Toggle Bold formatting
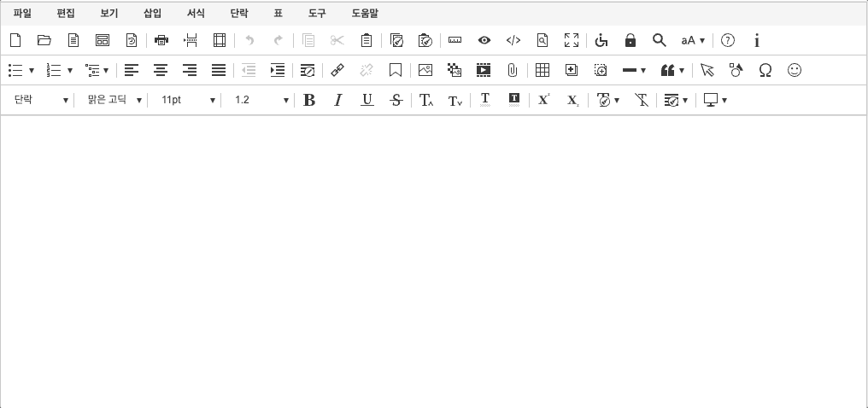The image size is (868, 408). pyautogui.click(x=309, y=101)
